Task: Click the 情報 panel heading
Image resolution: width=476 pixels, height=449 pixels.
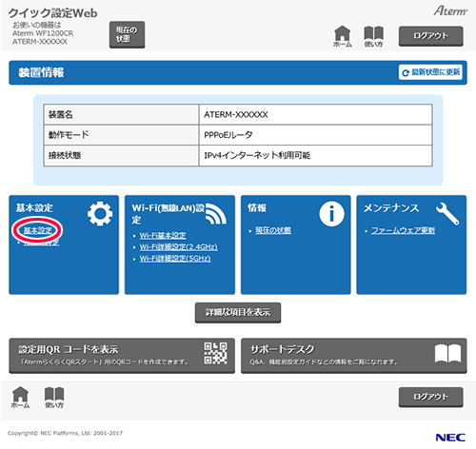Action: pyautogui.click(x=257, y=208)
